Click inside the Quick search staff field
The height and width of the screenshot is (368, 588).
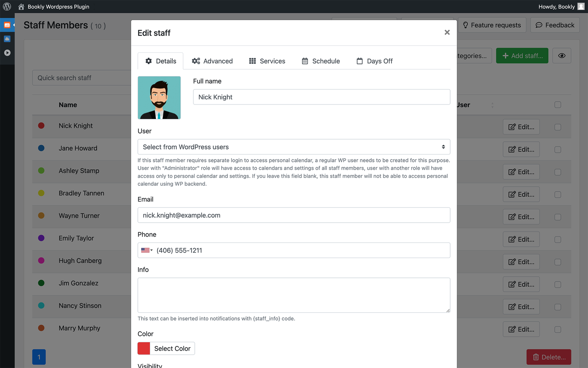pyautogui.click(x=82, y=78)
